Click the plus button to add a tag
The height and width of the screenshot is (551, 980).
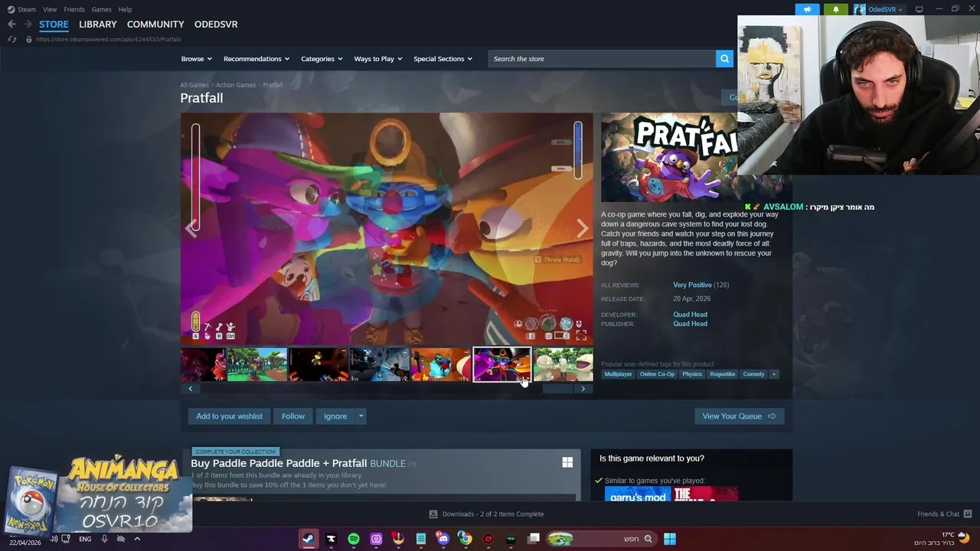pyautogui.click(x=773, y=374)
